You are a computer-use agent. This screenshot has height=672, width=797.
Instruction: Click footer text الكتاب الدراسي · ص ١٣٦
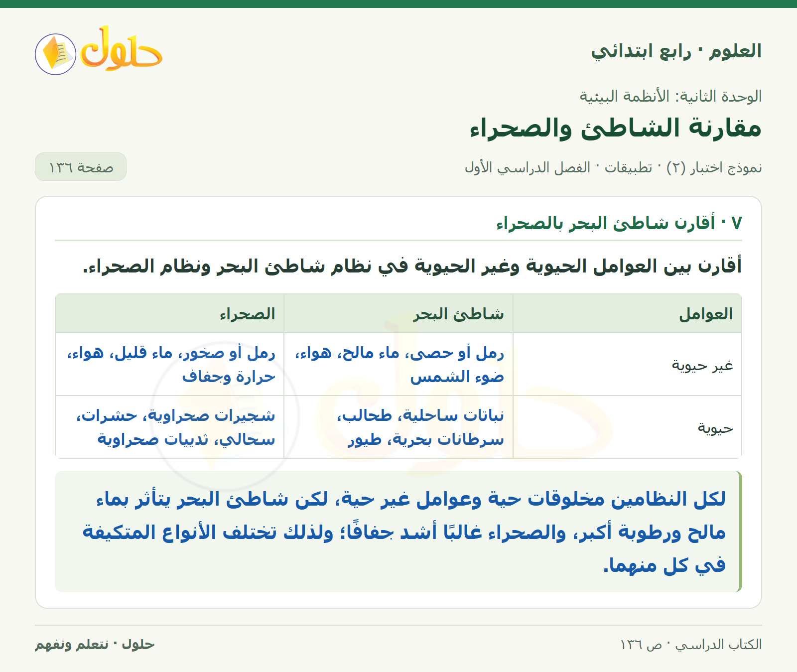691,645
